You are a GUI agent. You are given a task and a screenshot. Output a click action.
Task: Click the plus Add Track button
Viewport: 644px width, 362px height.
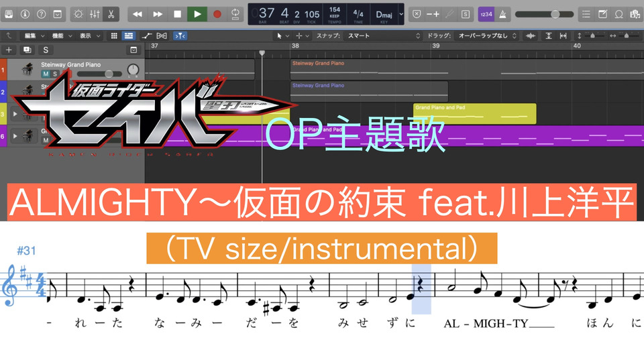9,50
